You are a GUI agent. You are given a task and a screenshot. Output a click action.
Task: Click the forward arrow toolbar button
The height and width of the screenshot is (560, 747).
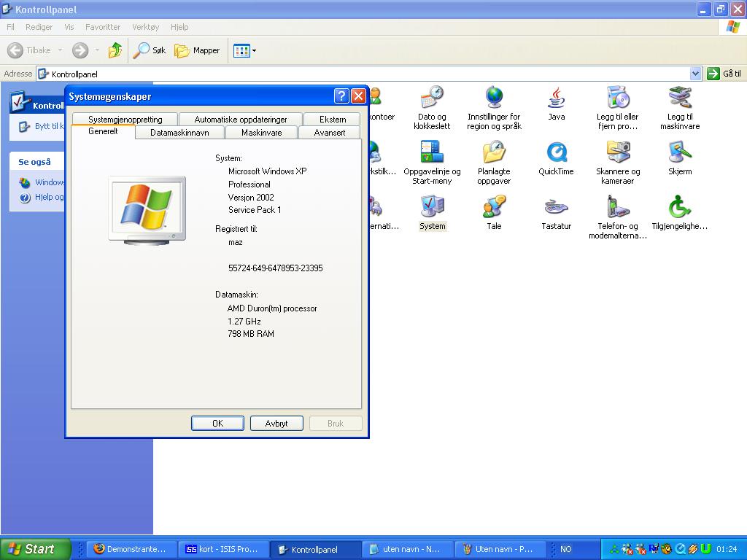pyautogui.click(x=80, y=50)
